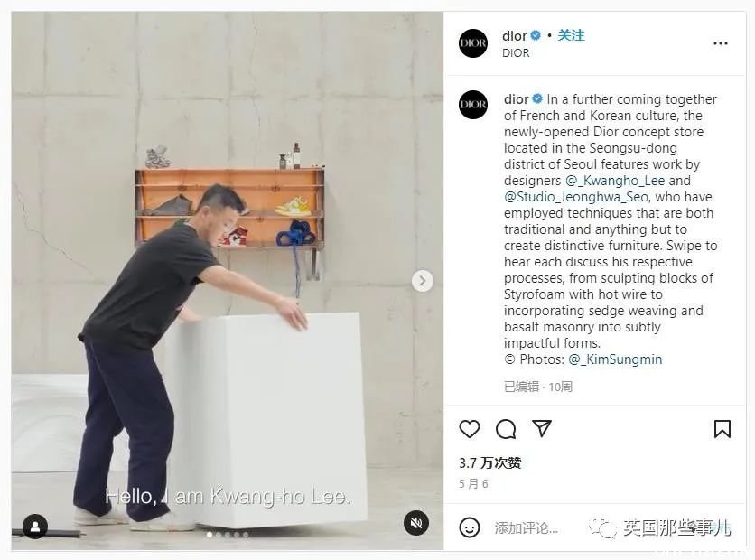The height and width of the screenshot is (560, 755).
Task: Open the @_Kwangho_Lee mention link
Action: [615, 181]
